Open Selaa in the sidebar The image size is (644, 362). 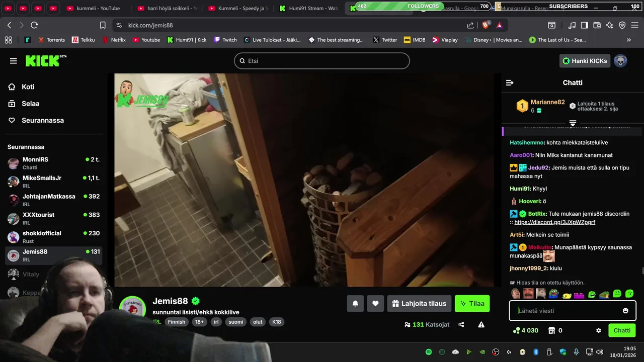click(x=24, y=104)
